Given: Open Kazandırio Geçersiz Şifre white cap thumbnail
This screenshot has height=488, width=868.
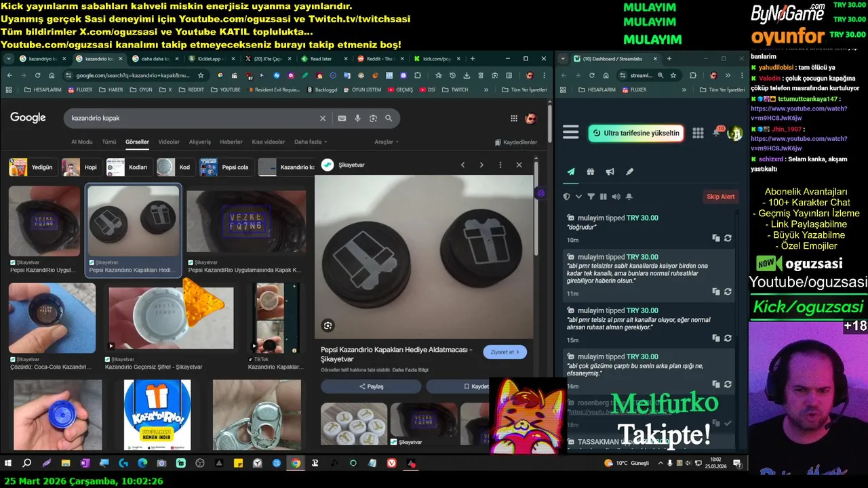Looking at the screenshot, I should tap(172, 317).
